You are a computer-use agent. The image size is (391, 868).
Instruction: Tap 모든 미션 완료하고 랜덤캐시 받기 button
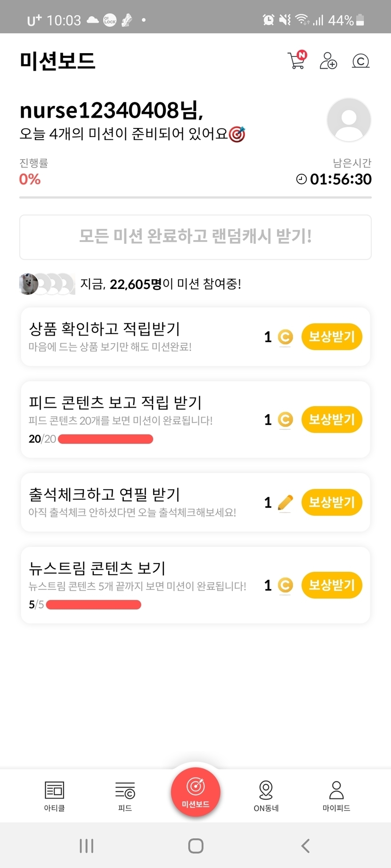click(x=195, y=237)
